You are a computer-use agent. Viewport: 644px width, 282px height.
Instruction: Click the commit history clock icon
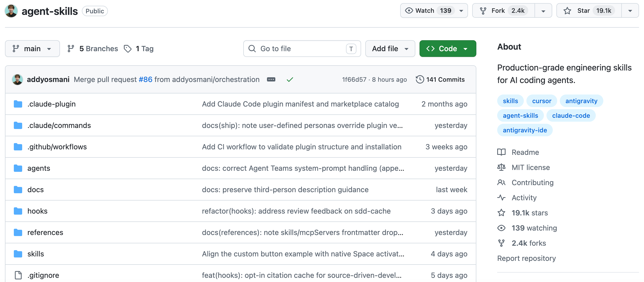[x=420, y=79]
